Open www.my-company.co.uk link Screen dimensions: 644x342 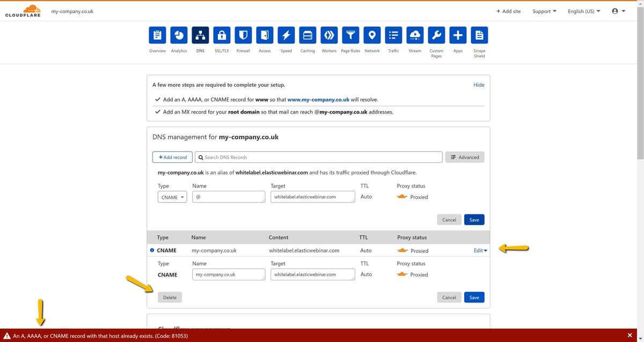(x=318, y=100)
